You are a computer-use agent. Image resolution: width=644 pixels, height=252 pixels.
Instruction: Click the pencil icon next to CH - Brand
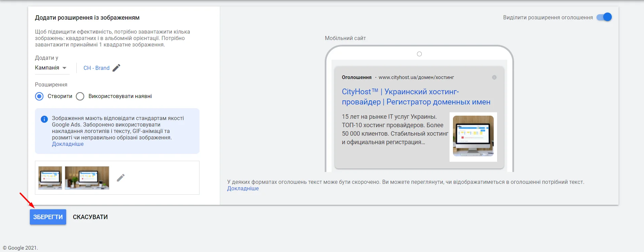click(116, 68)
